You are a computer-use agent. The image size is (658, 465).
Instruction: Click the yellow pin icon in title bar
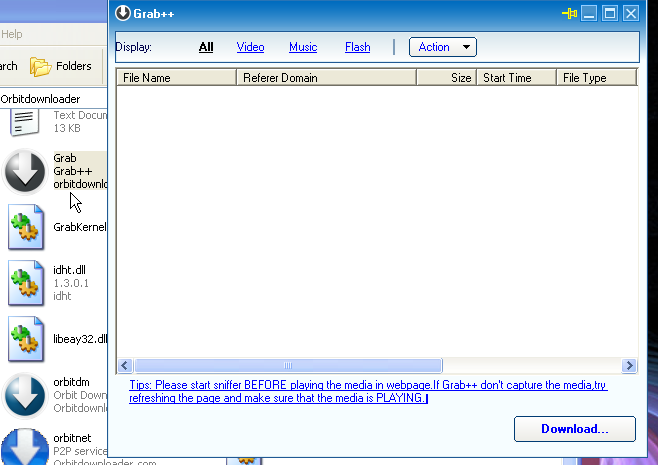(570, 13)
